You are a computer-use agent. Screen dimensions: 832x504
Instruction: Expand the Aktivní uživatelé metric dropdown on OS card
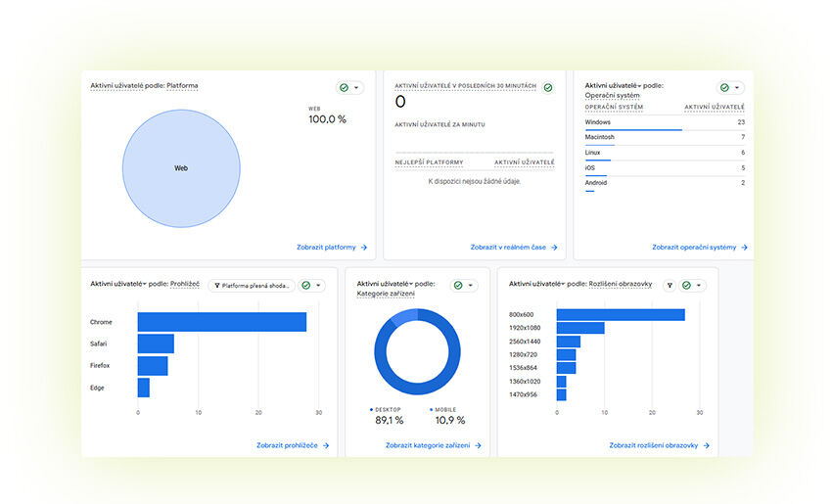[639, 86]
